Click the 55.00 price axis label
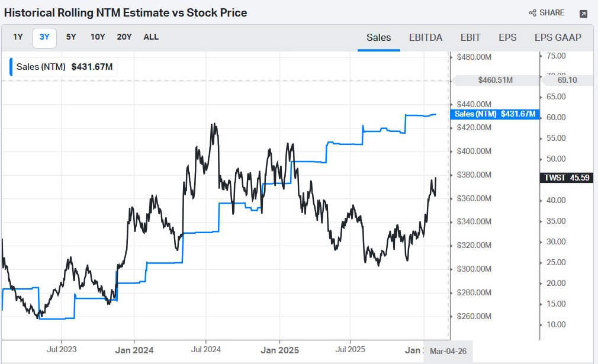598x364 pixels. (x=556, y=138)
